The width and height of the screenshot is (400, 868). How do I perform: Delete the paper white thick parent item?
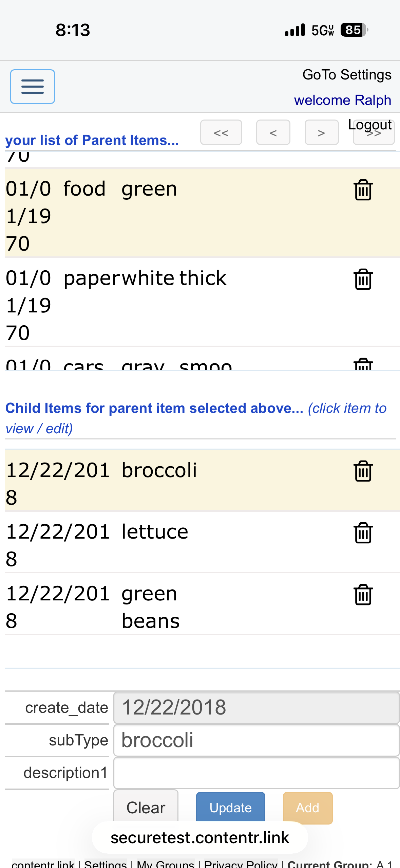tap(363, 279)
